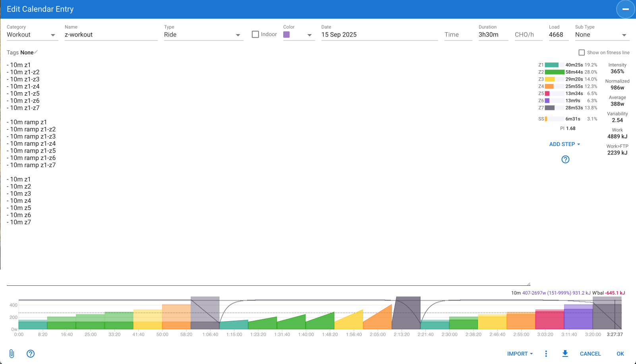Click the pencil icon to edit tags
This screenshot has width=636, height=364.
pos(36,52)
